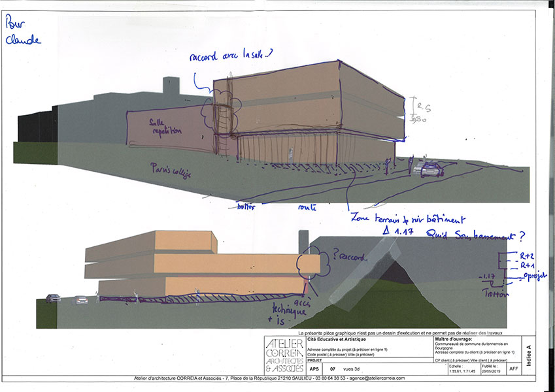Screen dimensions: 555x392
Task: Click the parked cars in lower view
Action: [x=67, y=299]
